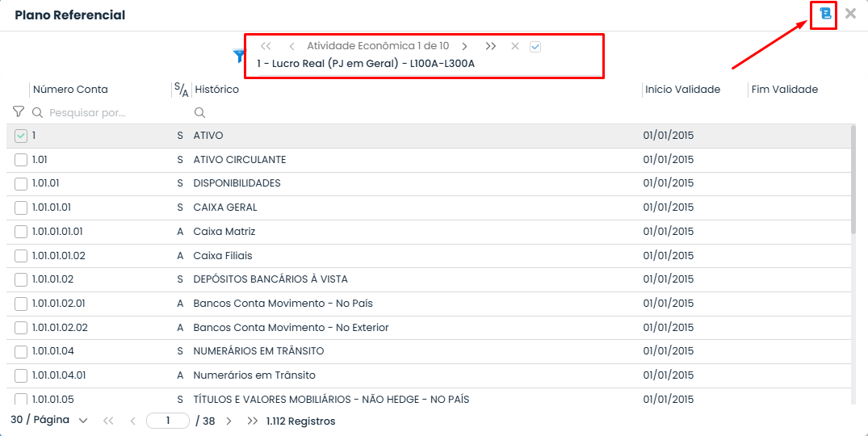Viewport: 868px width, 436px height.
Task: Go to next page of records
Action: [x=229, y=421]
